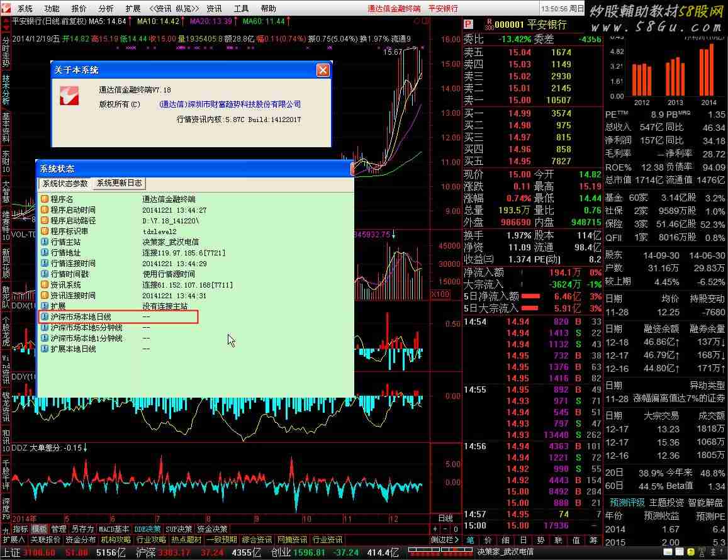Select the SUP决策 template tab

click(179, 529)
